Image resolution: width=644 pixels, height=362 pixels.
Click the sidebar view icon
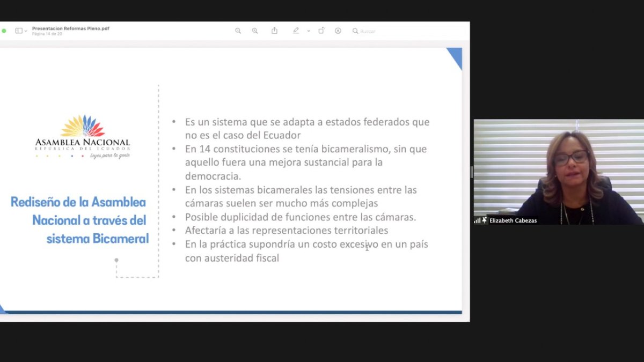point(19,31)
